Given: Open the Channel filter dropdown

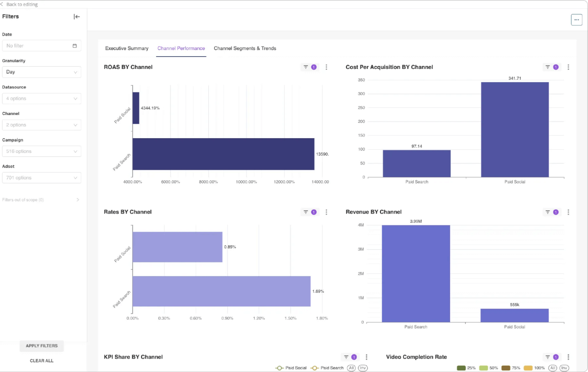Looking at the screenshot, I should (41, 125).
